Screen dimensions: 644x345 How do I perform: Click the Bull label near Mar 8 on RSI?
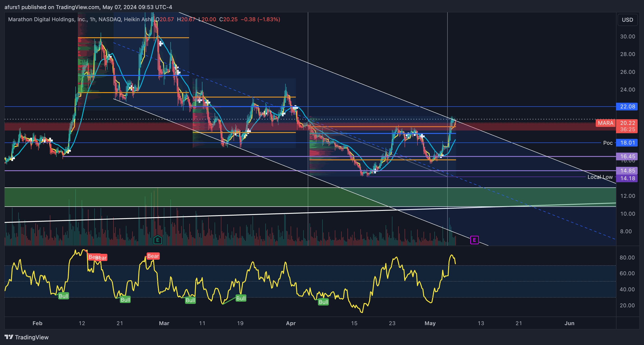[190, 300]
